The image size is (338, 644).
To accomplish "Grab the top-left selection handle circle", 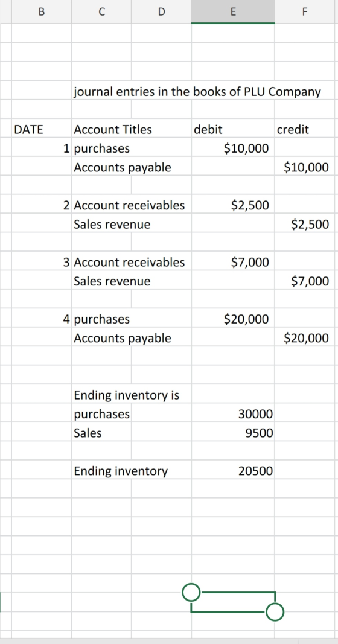I will 191,592.
